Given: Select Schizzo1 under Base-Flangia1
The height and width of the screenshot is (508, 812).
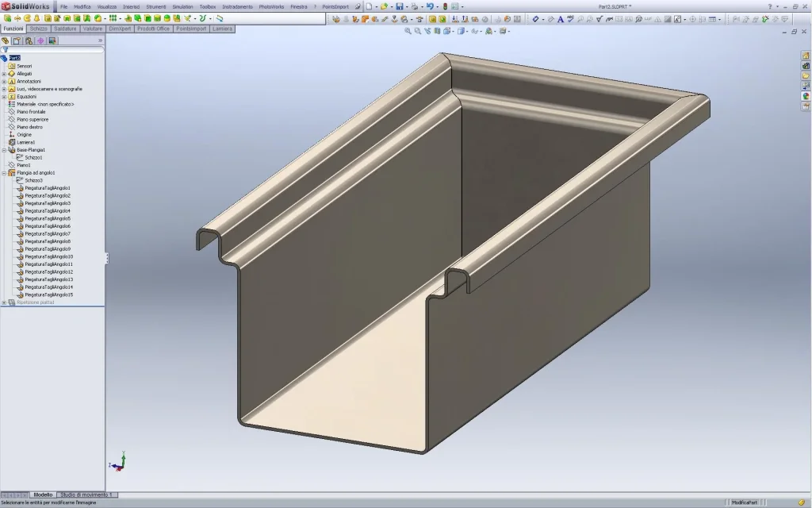Looking at the screenshot, I should click(x=33, y=158).
